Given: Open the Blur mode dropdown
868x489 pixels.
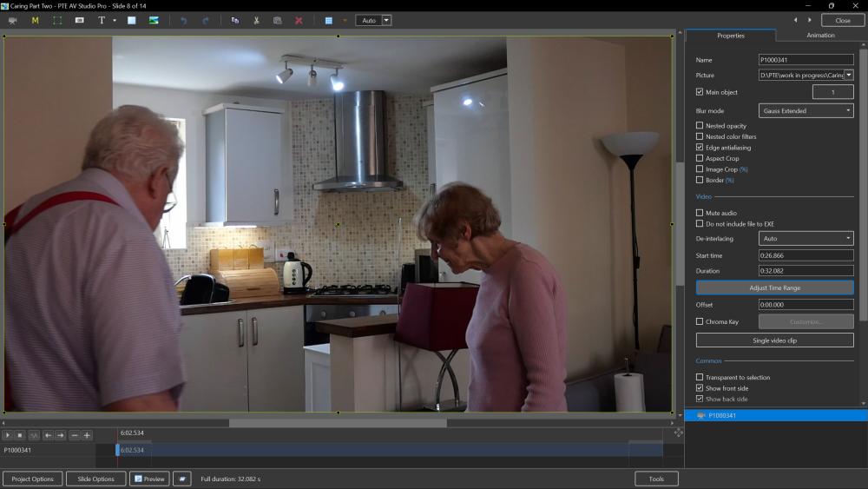Looking at the screenshot, I should coord(806,111).
